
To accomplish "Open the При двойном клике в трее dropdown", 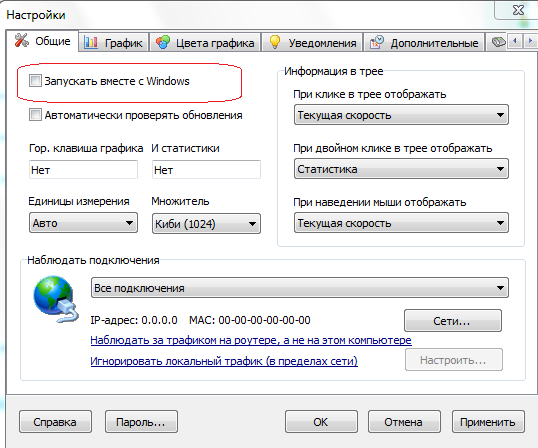I will [401, 169].
